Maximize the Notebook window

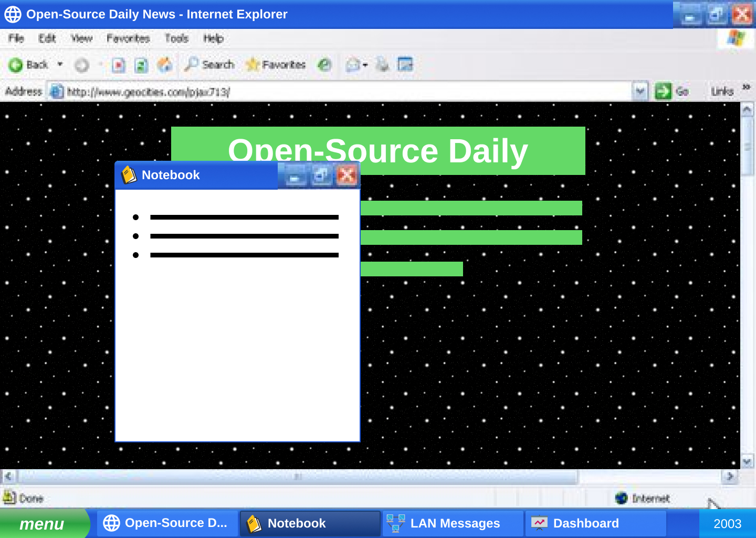[321, 175]
